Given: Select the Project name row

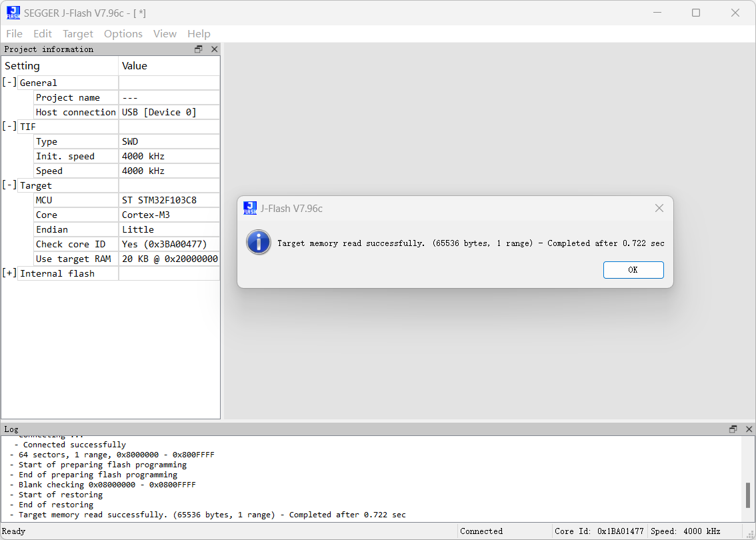Looking at the screenshot, I should tap(127, 97).
